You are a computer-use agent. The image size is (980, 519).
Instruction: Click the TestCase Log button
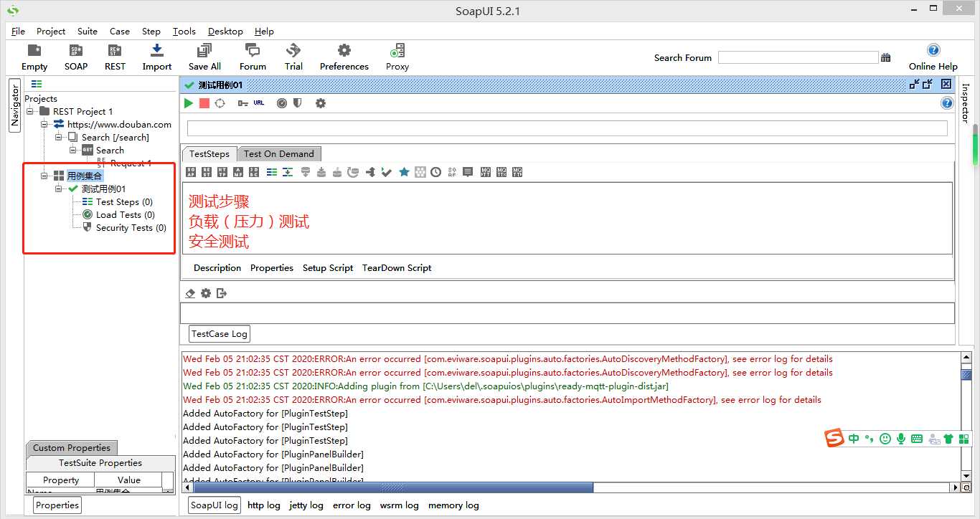click(220, 334)
